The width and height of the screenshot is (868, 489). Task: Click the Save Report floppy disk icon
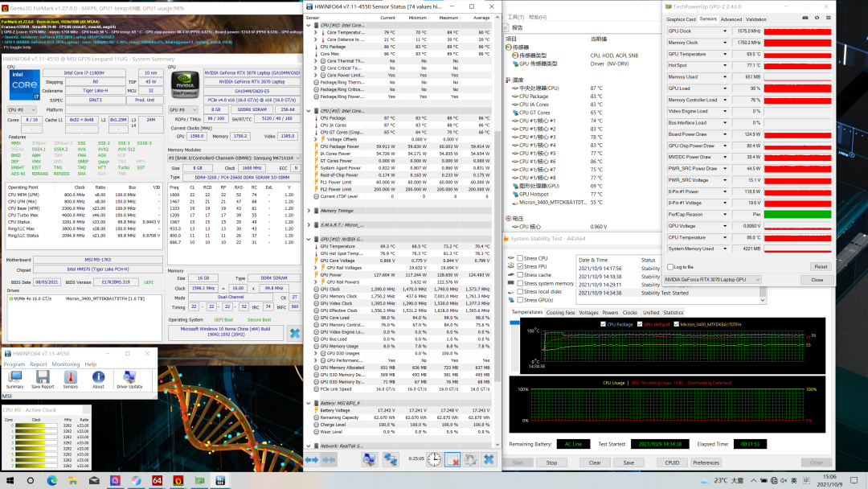tap(42, 377)
